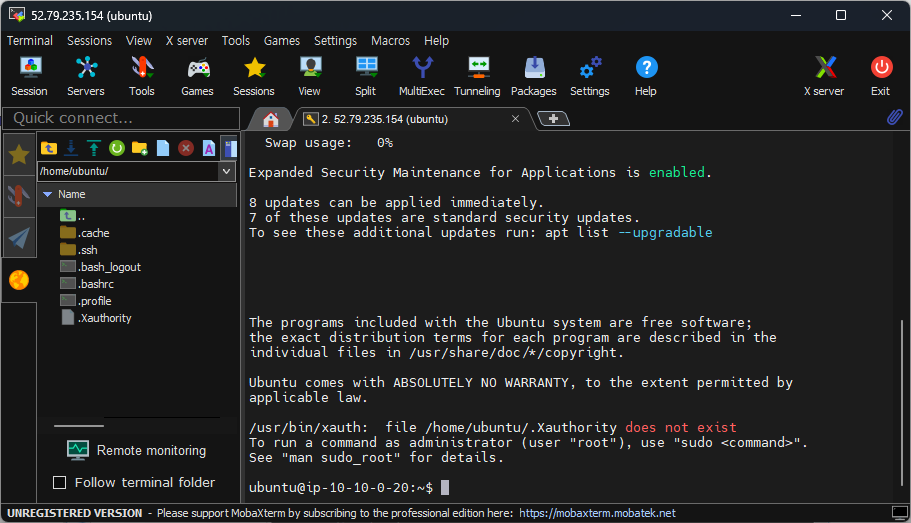Click the Help question mark icon
This screenshot has width=911, height=523.
646,76
